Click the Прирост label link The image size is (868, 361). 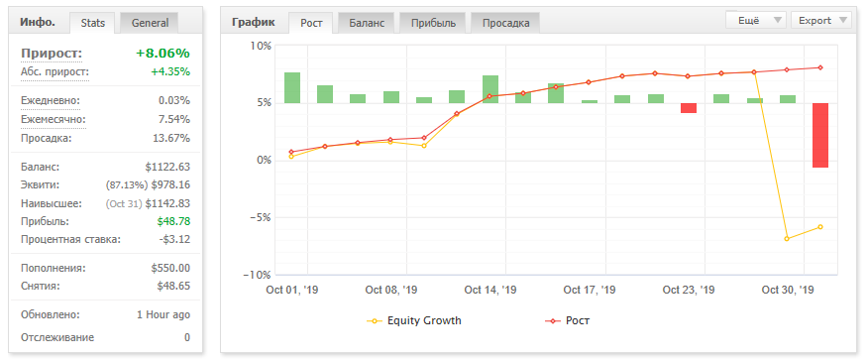click(52, 54)
